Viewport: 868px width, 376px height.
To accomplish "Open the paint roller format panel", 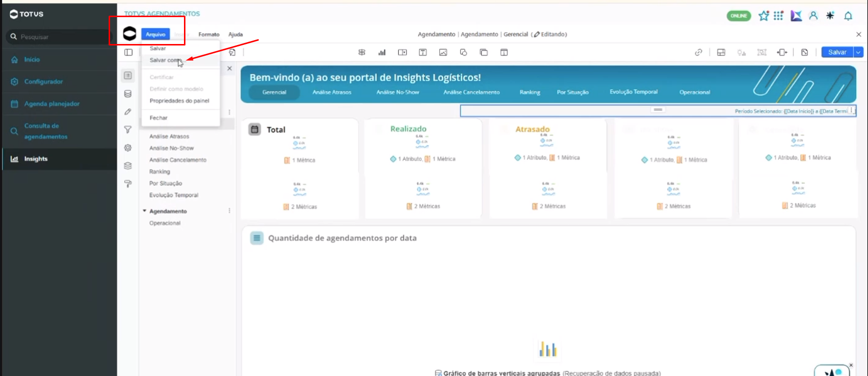I will (x=128, y=184).
